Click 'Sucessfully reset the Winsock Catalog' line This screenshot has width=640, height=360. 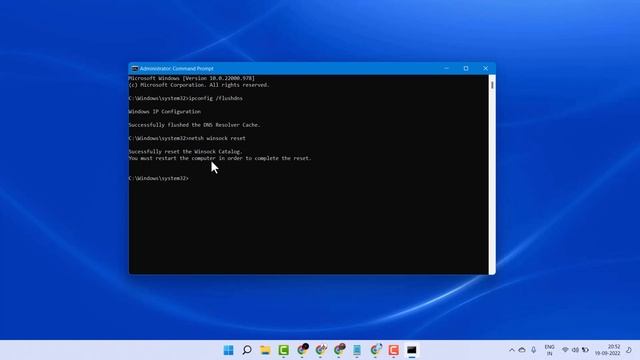(x=185, y=151)
